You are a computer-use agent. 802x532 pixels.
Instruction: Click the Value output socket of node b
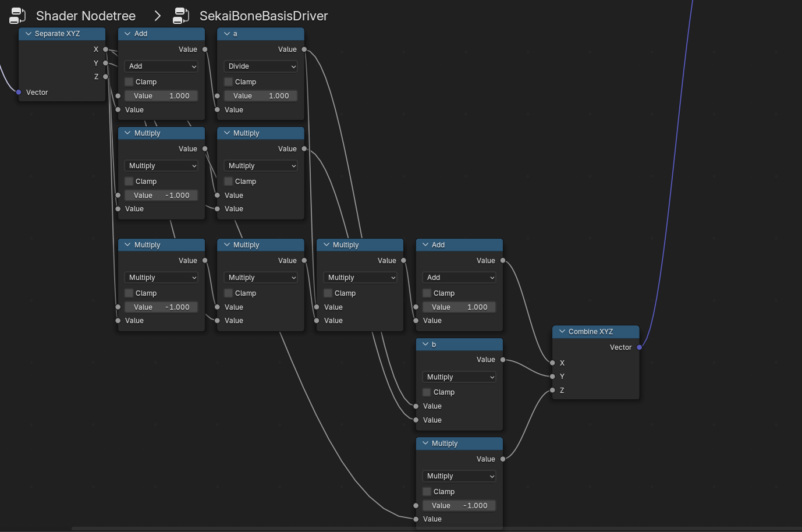coord(503,360)
